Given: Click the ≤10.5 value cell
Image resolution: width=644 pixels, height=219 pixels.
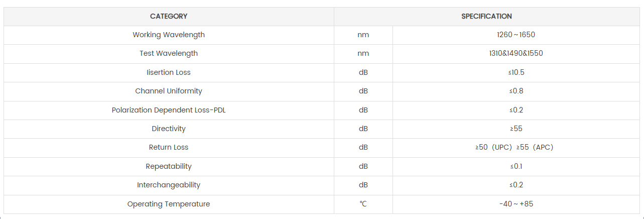Looking at the screenshot, I should (x=516, y=72).
